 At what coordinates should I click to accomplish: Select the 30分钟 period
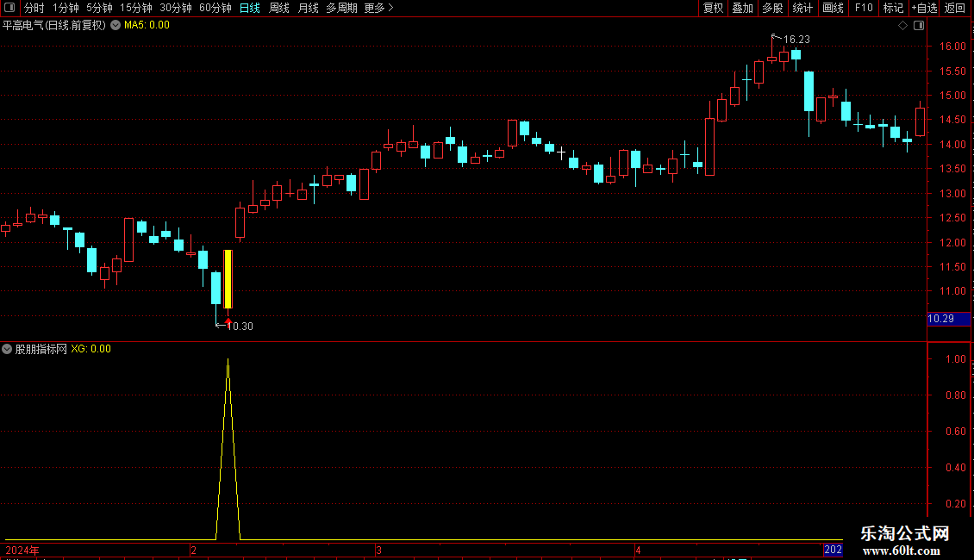[x=175, y=8]
